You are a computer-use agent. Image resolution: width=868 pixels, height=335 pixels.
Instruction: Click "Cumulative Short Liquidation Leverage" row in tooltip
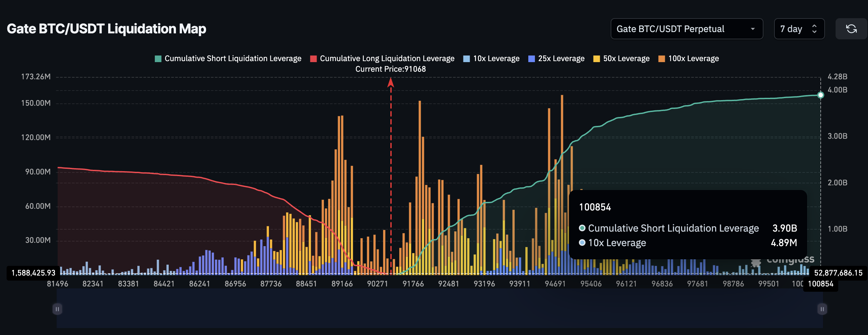[688, 228]
